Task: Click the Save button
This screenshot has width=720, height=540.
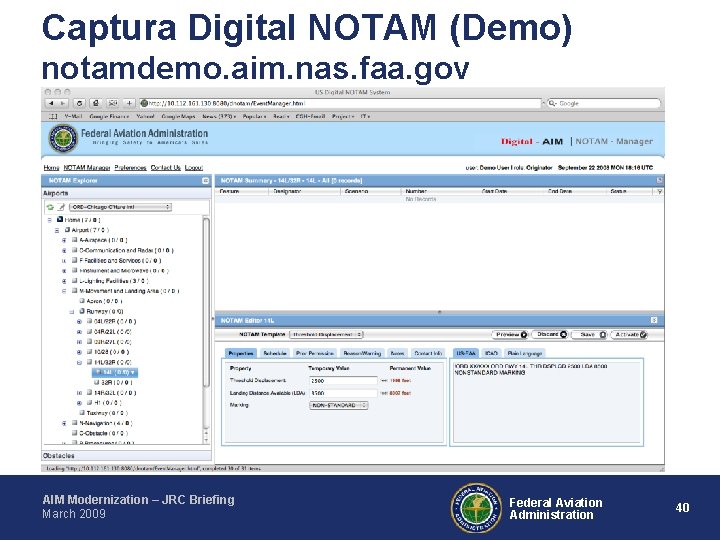Action: (x=589, y=335)
